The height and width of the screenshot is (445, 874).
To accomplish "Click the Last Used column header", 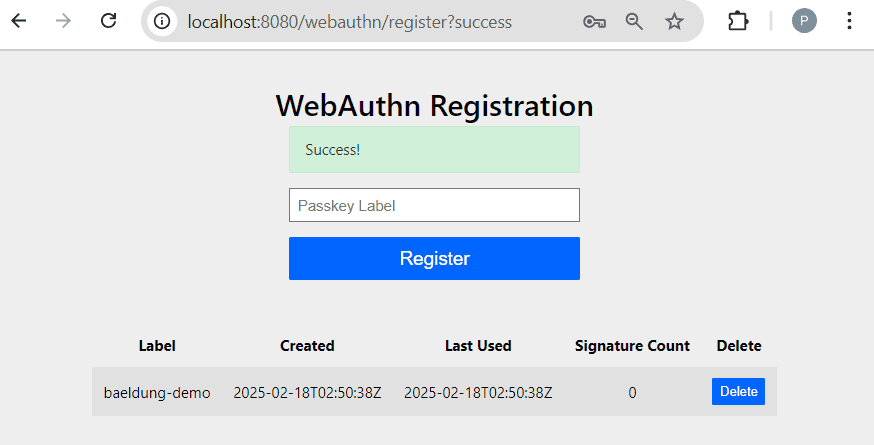I will click(x=478, y=346).
